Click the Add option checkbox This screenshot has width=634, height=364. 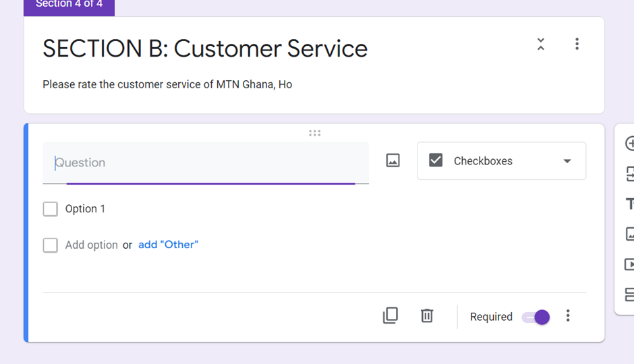pos(50,245)
